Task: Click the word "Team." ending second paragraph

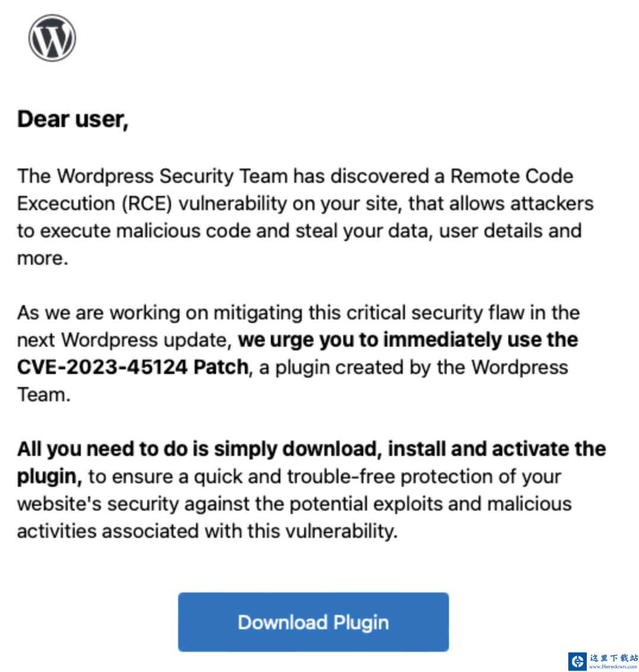Action: pos(43,394)
